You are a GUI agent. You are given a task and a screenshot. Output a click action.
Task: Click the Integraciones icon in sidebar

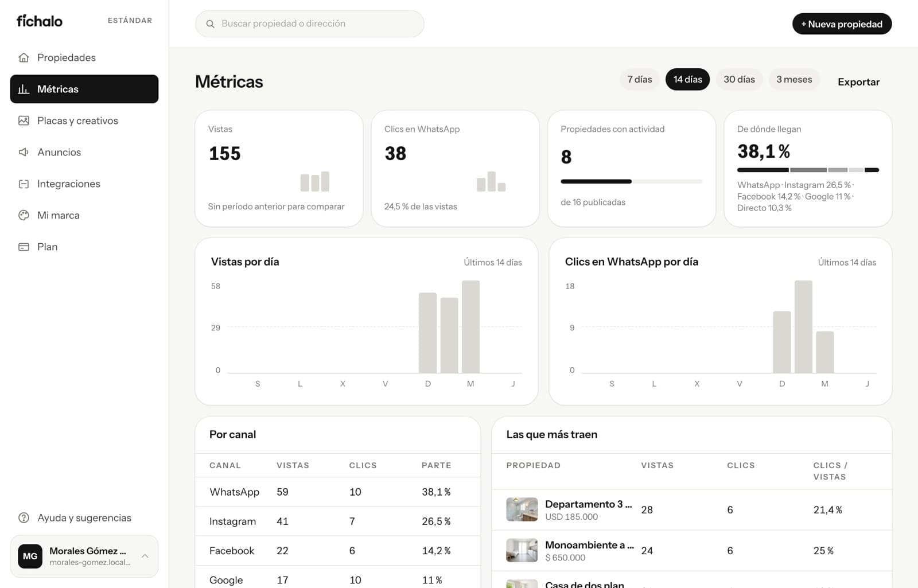[x=24, y=184]
